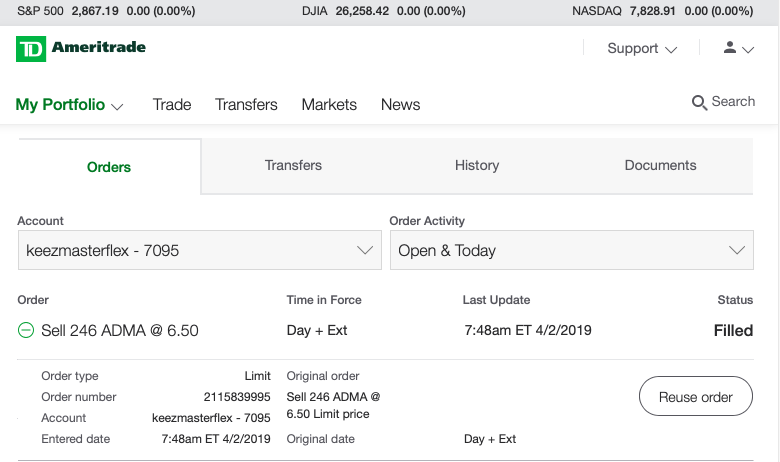Click the Sell 246 ADMA @ 6.50 order title
780x462 pixels.
tap(119, 330)
